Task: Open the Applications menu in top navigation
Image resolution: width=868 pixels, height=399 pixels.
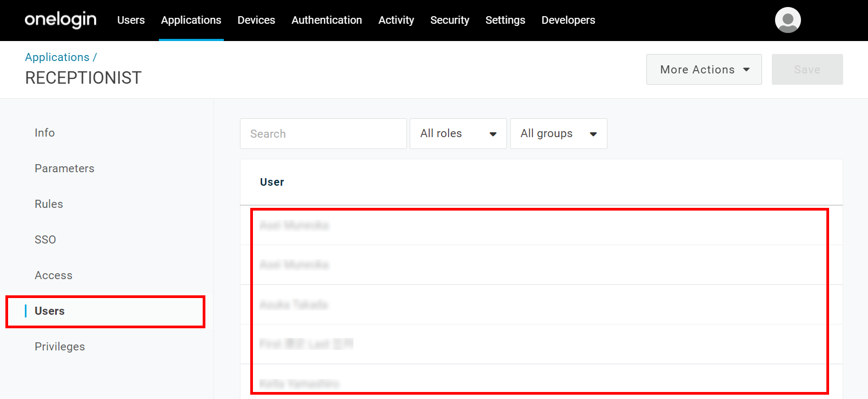Action: click(x=191, y=20)
